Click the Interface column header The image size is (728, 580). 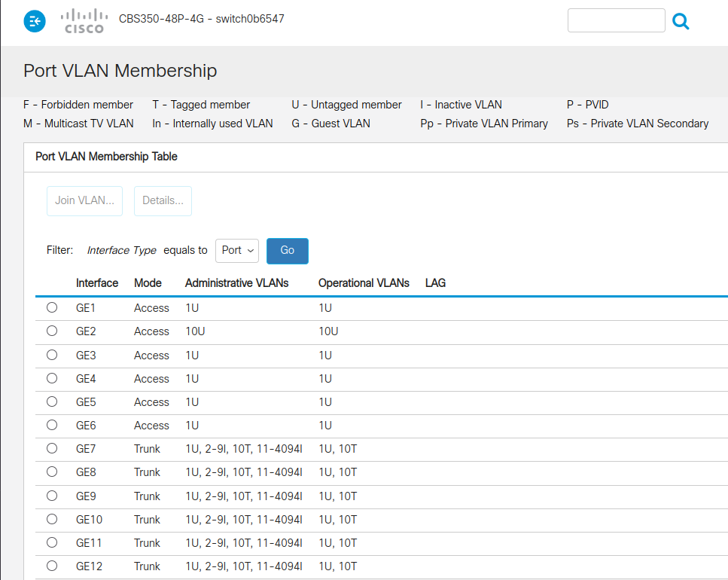point(97,283)
